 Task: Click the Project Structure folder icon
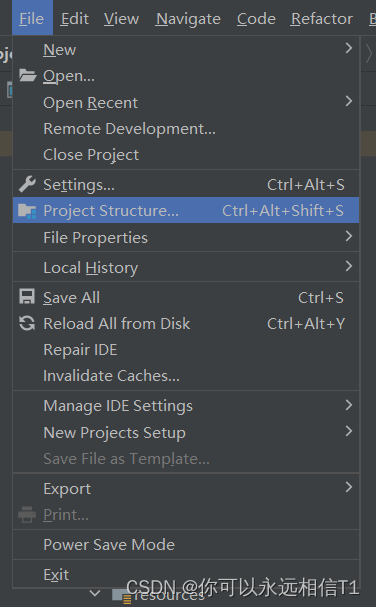click(27, 211)
